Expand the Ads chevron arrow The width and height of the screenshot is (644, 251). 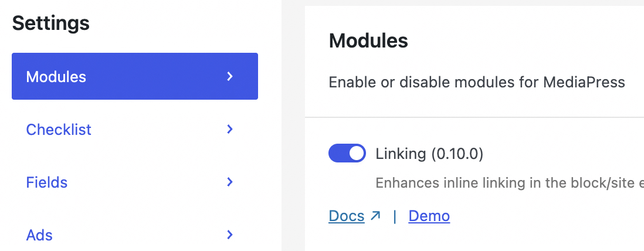230,235
